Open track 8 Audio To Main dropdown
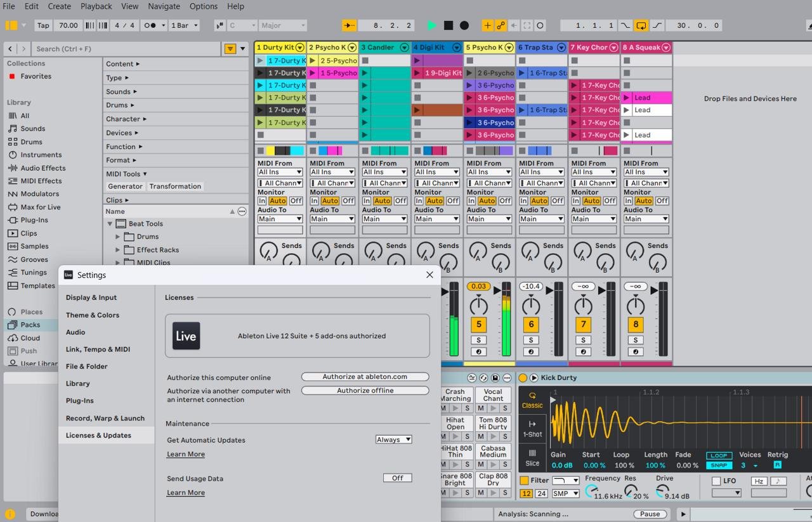812x522 pixels. [646, 219]
